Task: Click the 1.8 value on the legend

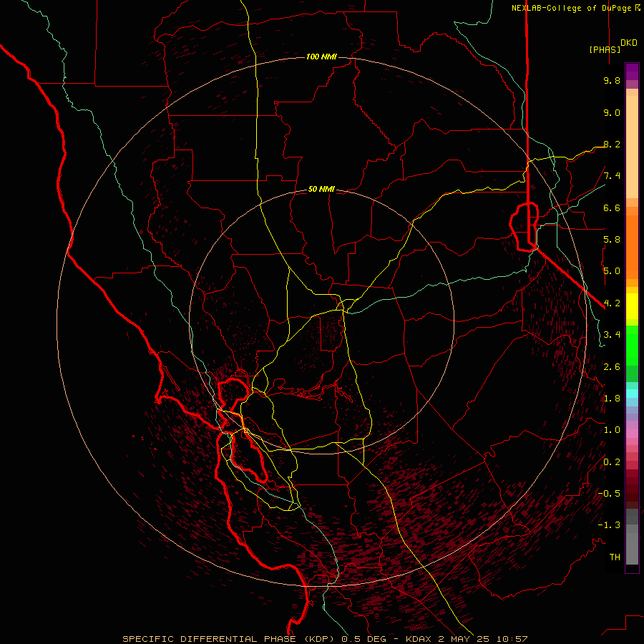Action: (x=612, y=399)
